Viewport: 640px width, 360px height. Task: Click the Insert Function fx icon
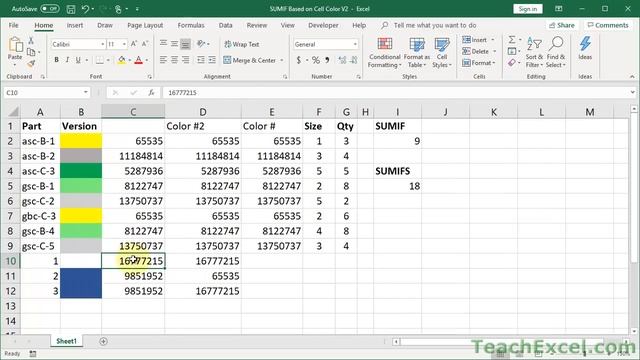pyautogui.click(x=151, y=93)
